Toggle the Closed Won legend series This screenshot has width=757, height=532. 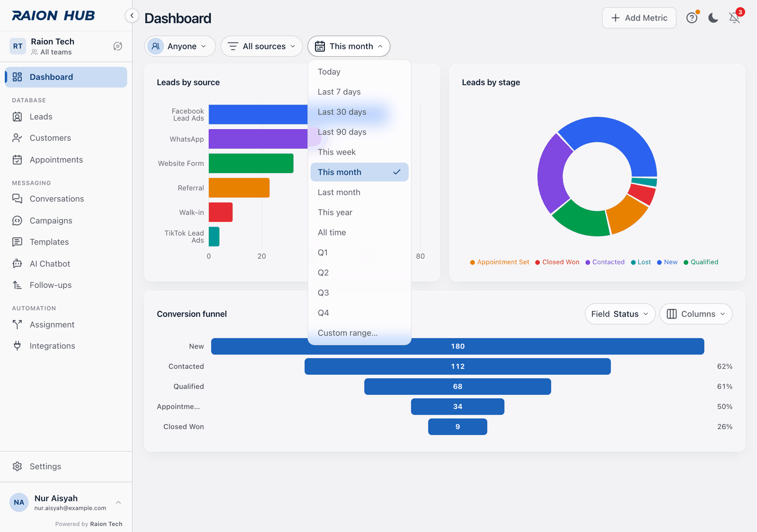pos(557,262)
